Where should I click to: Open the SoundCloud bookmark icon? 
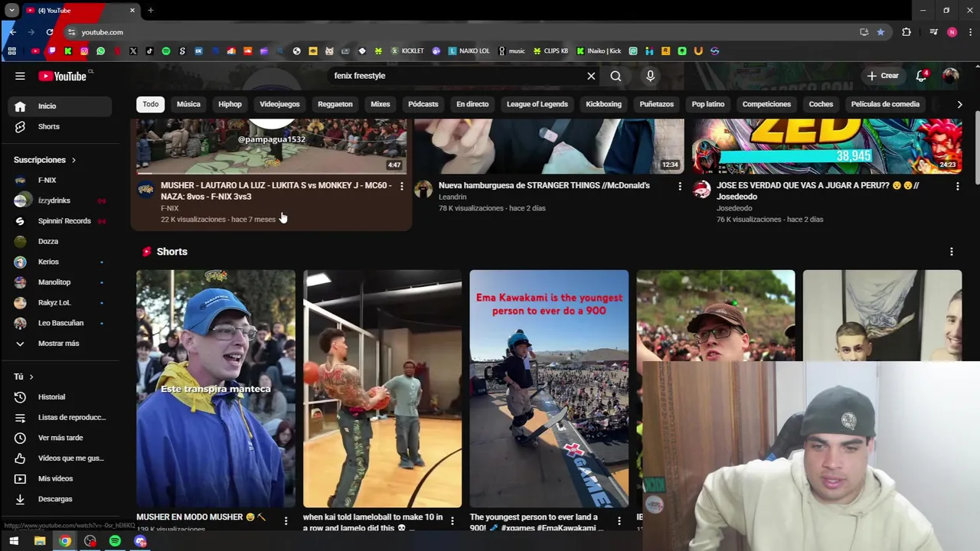[247, 51]
